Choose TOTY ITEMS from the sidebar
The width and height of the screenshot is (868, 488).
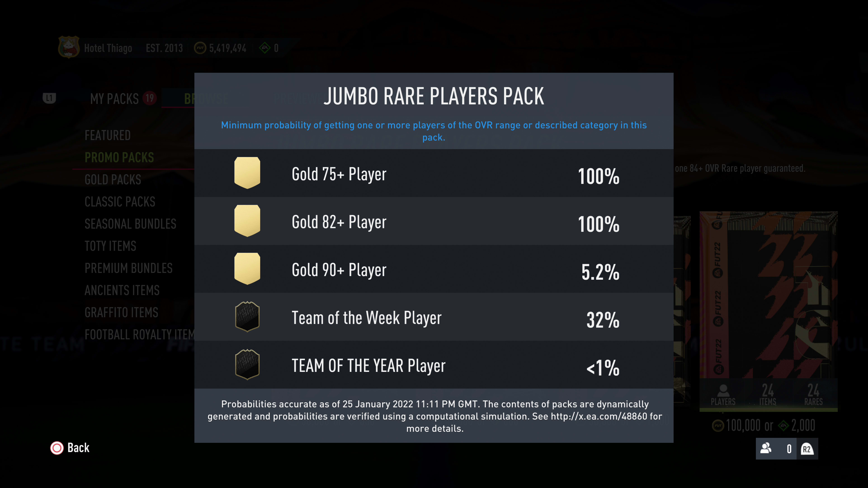coord(110,246)
